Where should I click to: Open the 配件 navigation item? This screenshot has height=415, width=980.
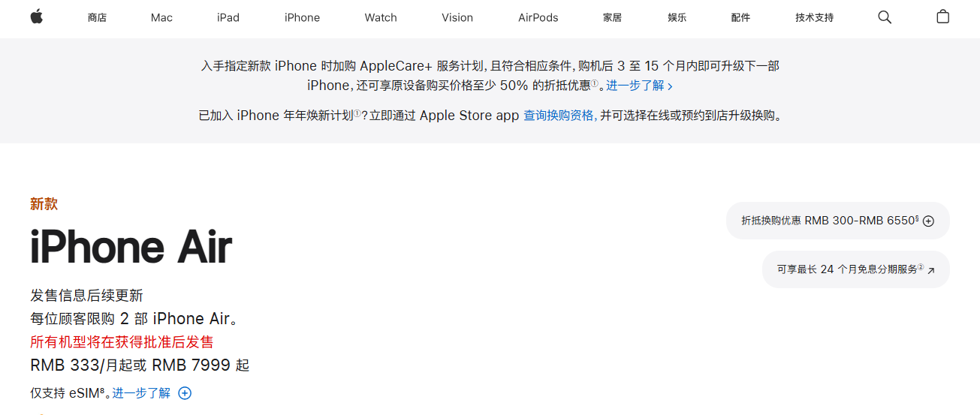pos(740,17)
